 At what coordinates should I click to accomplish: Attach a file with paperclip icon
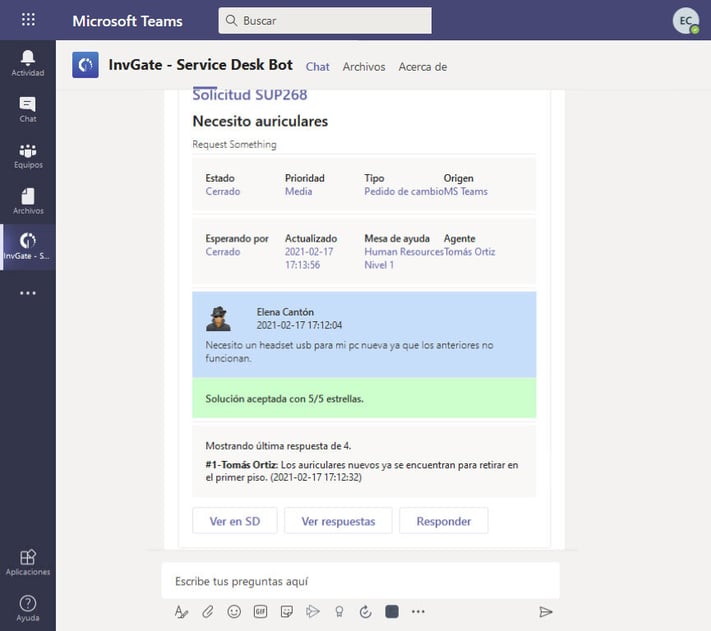point(208,612)
